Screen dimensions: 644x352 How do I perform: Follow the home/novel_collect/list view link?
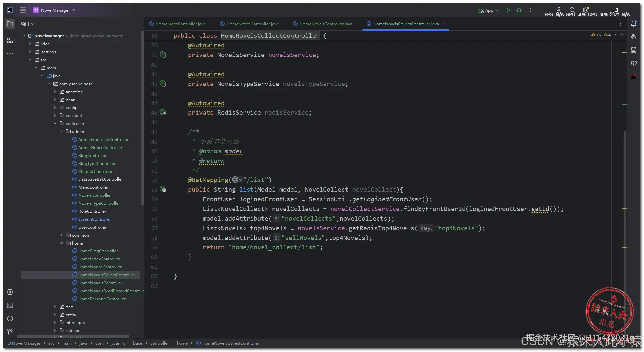coord(274,247)
